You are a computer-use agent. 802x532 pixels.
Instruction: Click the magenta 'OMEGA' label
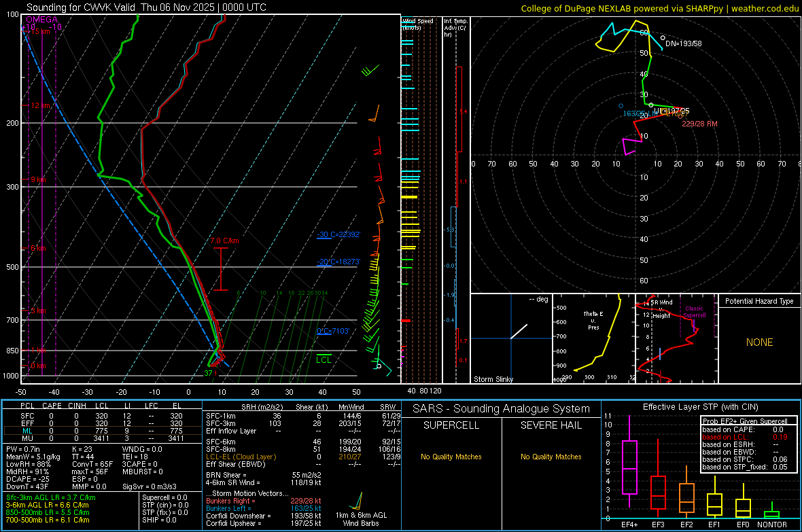click(x=42, y=20)
